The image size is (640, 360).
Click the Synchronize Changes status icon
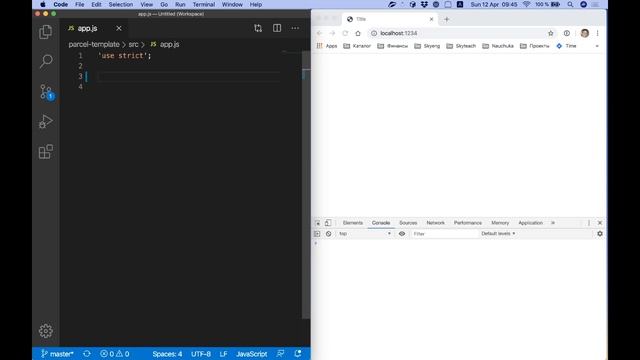tap(87, 354)
